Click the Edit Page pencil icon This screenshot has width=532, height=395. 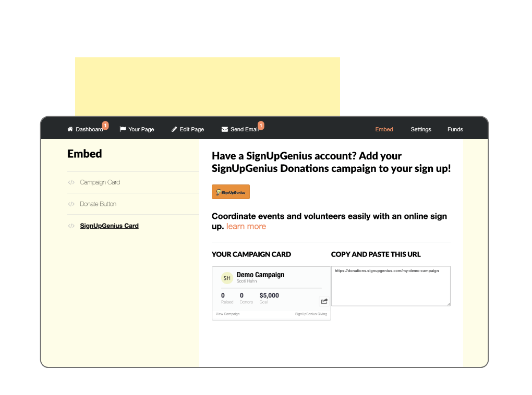pos(174,129)
